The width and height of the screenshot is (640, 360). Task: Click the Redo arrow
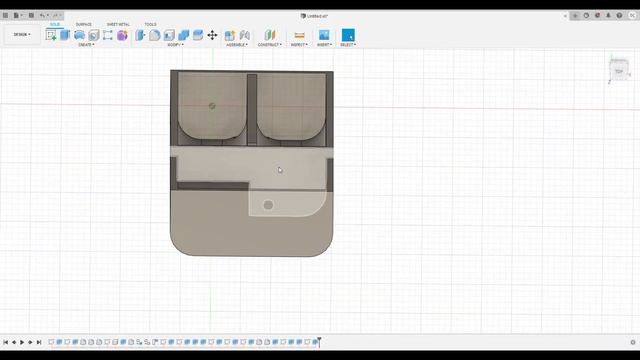pos(55,16)
